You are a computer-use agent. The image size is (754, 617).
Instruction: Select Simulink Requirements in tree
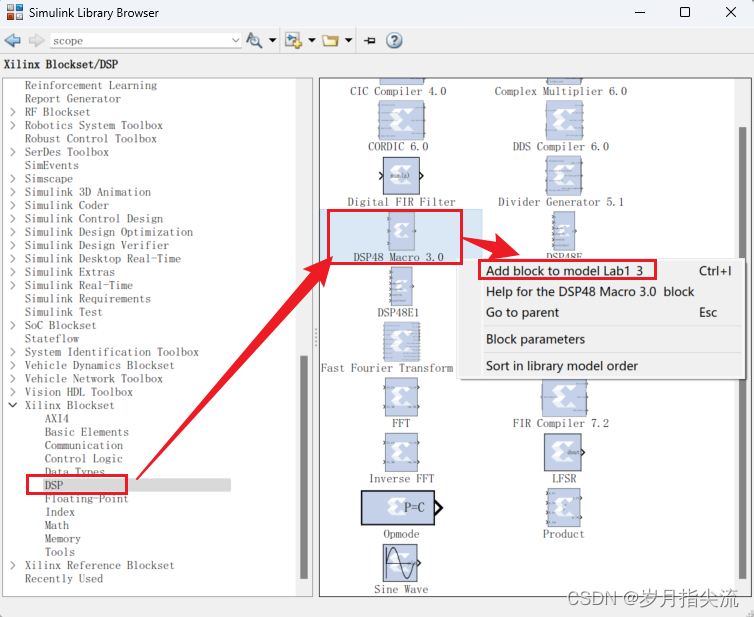pos(88,299)
